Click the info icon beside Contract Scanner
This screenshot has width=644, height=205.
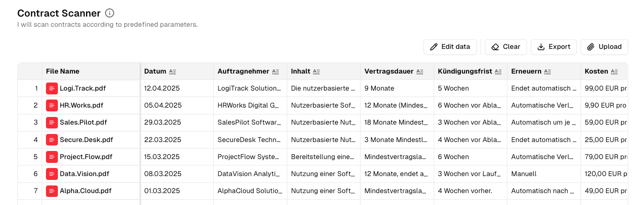coord(110,13)
